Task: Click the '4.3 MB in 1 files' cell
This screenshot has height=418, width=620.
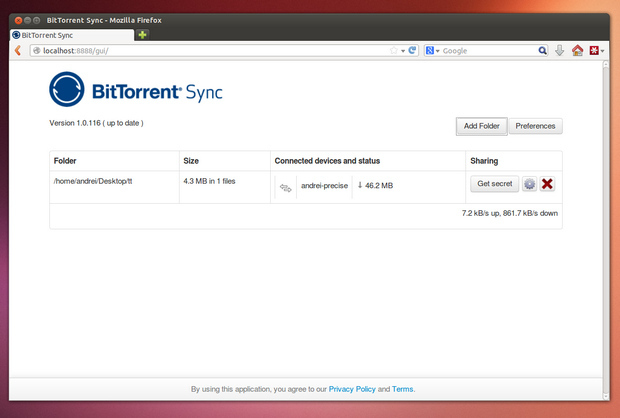Action: [x=209, y=181]
